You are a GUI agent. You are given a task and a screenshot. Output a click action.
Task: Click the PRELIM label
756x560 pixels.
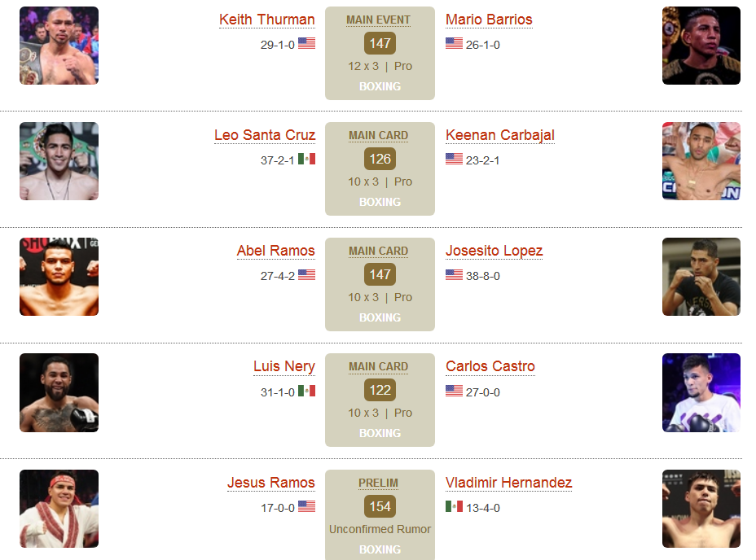379,483
